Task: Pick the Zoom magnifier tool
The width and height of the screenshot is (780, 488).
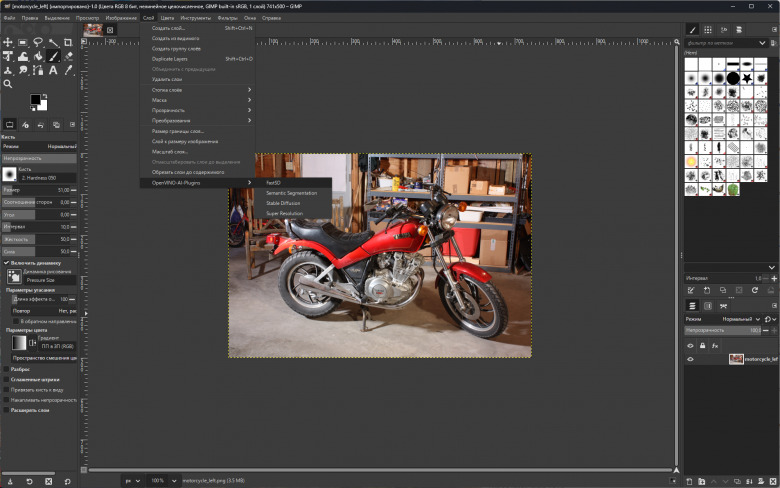Action: [x=8, y=84]
